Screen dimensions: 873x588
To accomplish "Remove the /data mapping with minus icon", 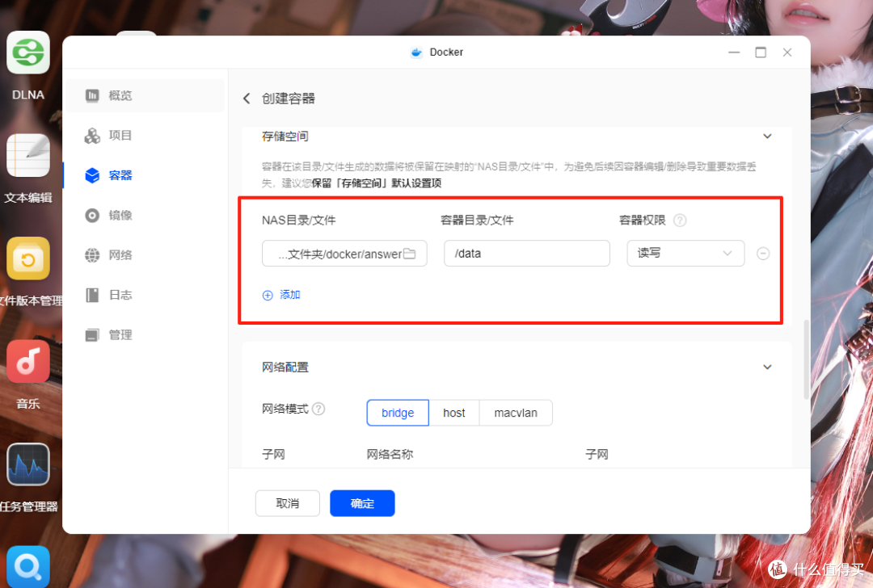I will coord(763,254).
